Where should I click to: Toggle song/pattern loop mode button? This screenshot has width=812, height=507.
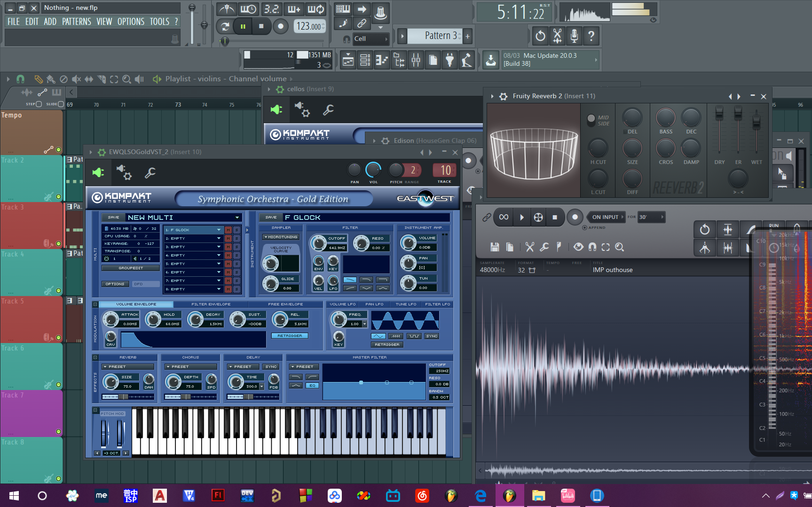pyautogui.click(x=225, y=27)
